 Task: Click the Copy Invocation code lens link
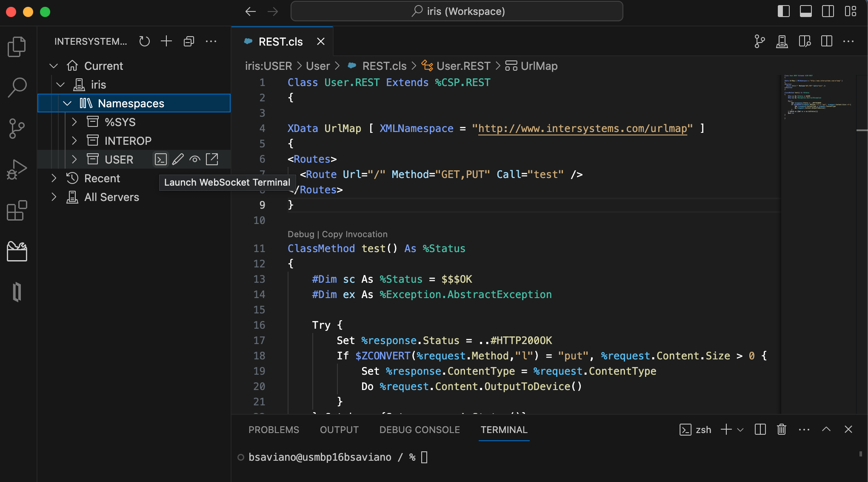pyautogui.click(x=354, y=234)
